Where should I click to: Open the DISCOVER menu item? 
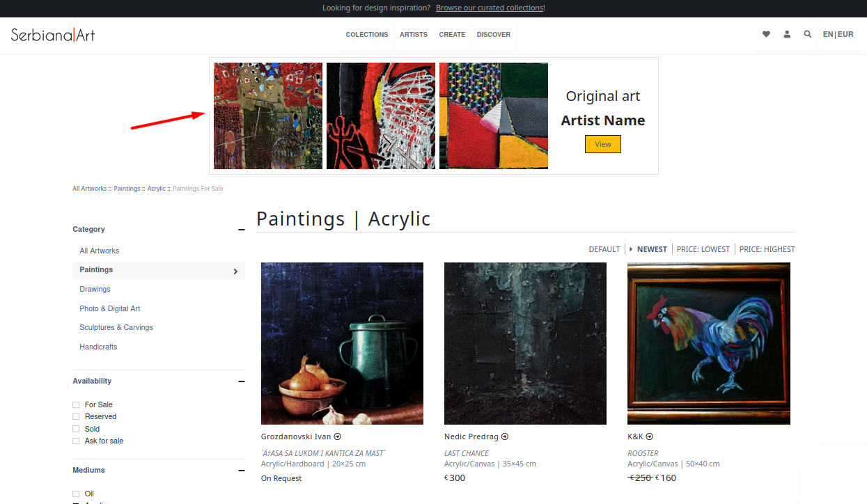coord(494,34)
